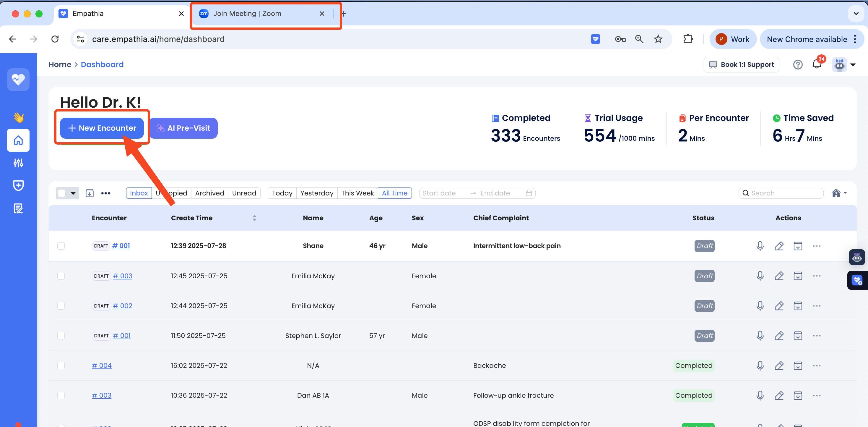Click microphone icon for Shane's encounter

[x=760, y=246]
